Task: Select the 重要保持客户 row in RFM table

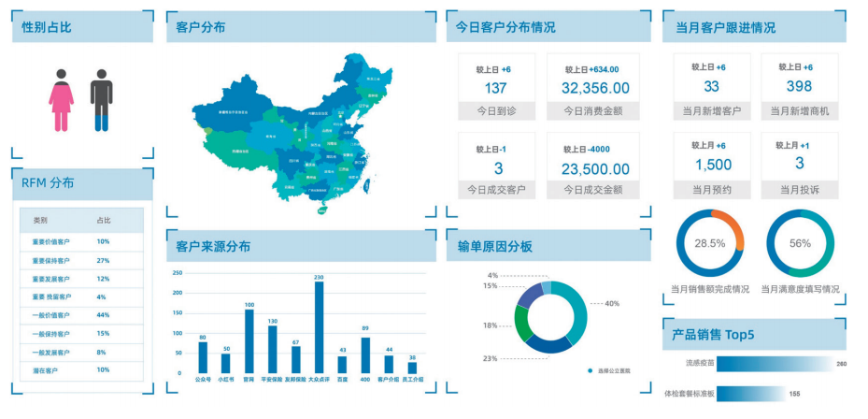Action: tap(81, 260)
